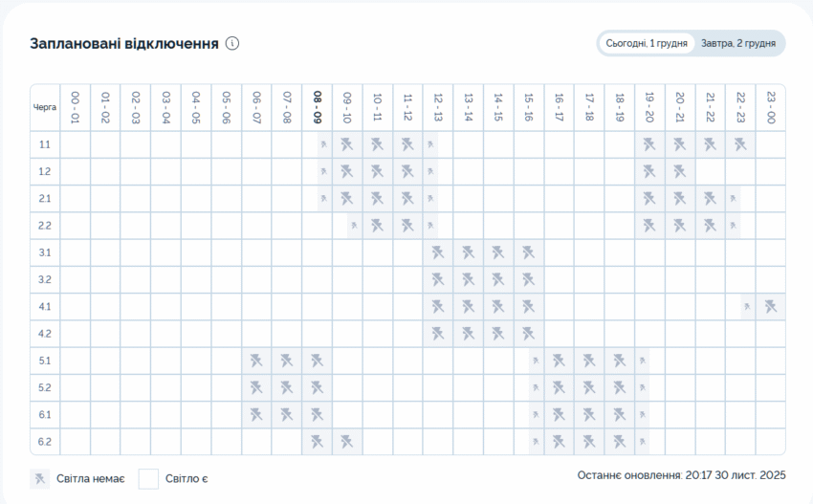This screenshot has width=813, height=504.
Task: Click outage icon for queue 3.1 at 12-13
Action: [438, 252]
